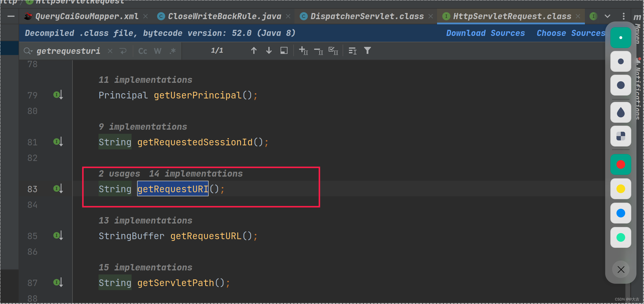Viewport: 644px width, 304px height.
Task: Select small pen size in annotation toolbar
Action: click(621, 38)
